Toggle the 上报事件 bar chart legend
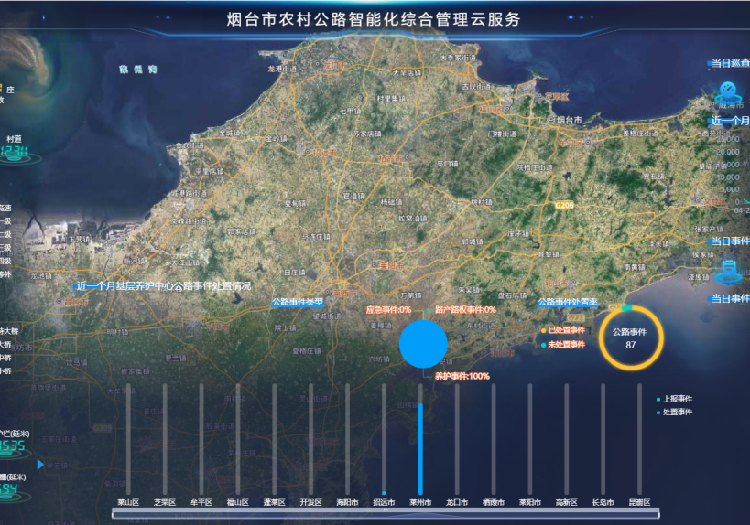This screenshot has width=750, height=525. pyautogui.click(x=675, y=399)
